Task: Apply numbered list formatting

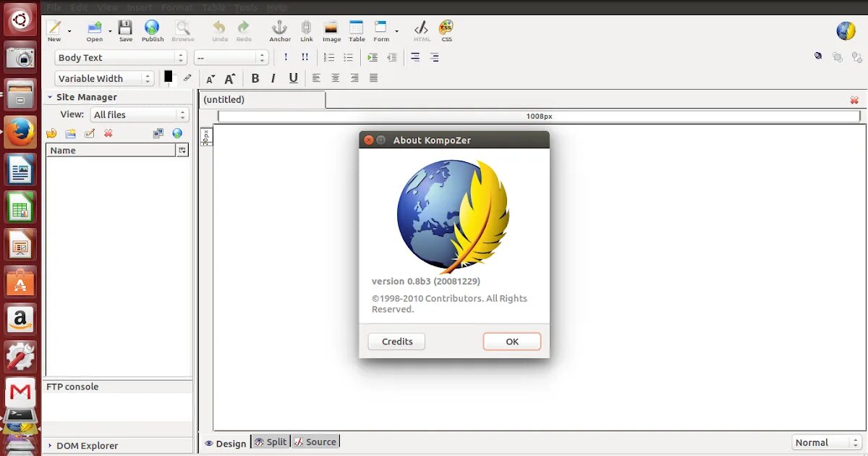Action: tap(329, 57)
